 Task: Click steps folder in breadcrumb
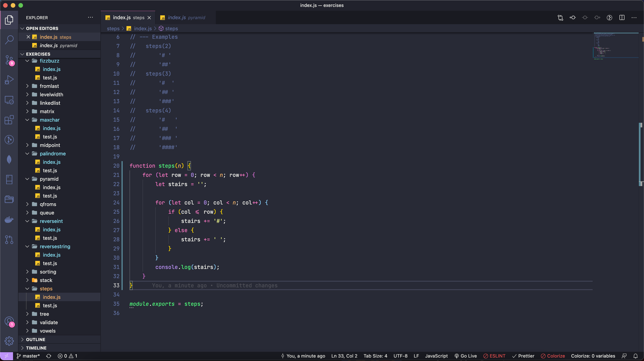113,29
